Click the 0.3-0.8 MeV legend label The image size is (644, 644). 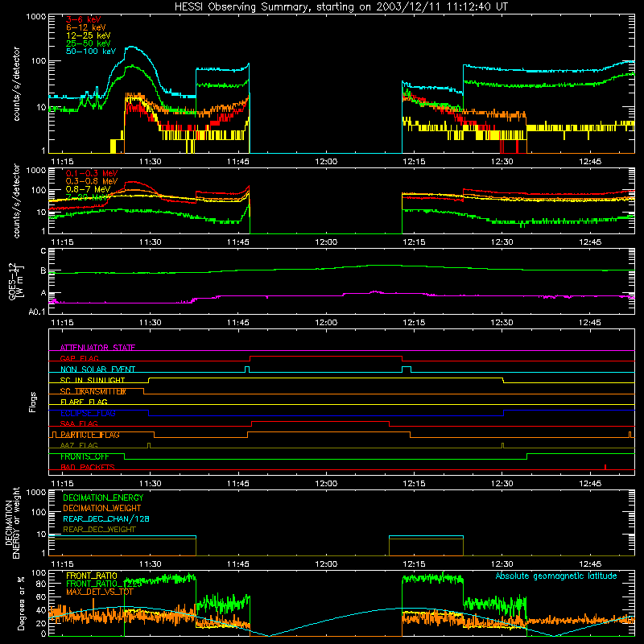[x=92, y=182]
